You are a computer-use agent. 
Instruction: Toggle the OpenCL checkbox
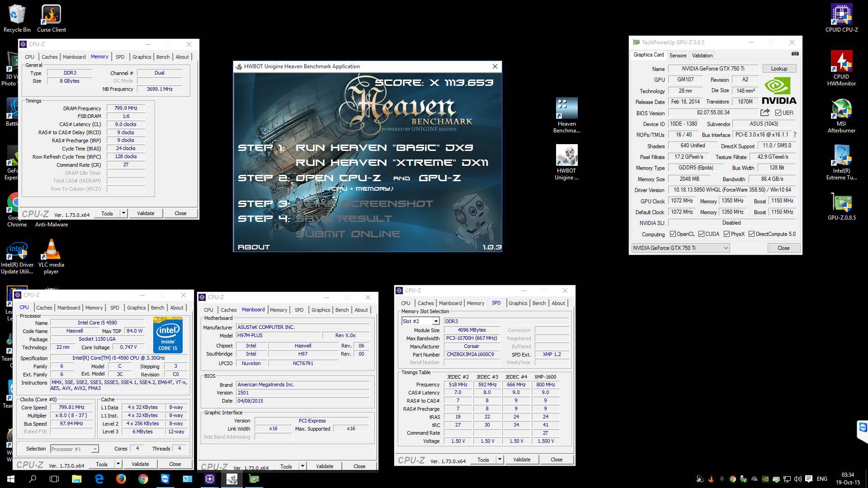coord(673,234)
